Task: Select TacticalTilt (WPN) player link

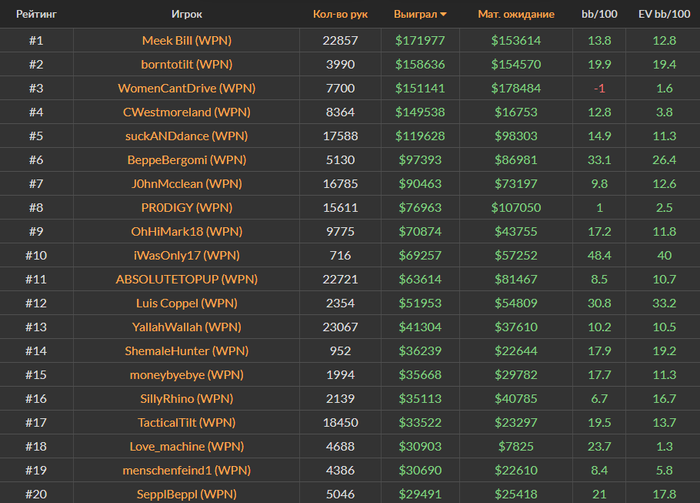Action: 187,423
